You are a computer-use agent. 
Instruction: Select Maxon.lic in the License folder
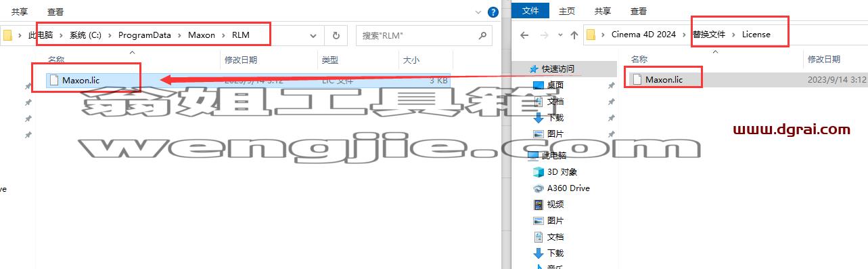pyautogui.click(x=664, y=79)
